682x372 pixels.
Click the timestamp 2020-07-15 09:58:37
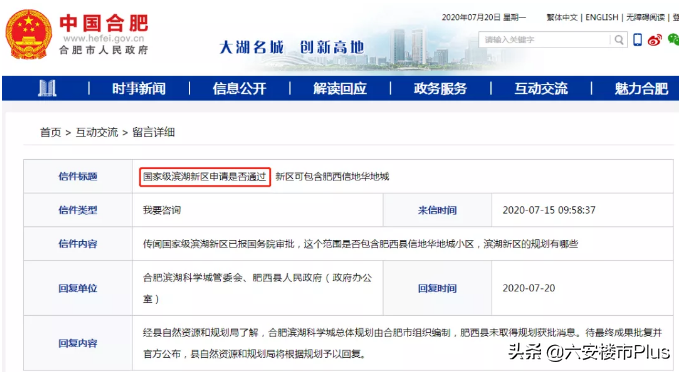click(x=549, y=210)
